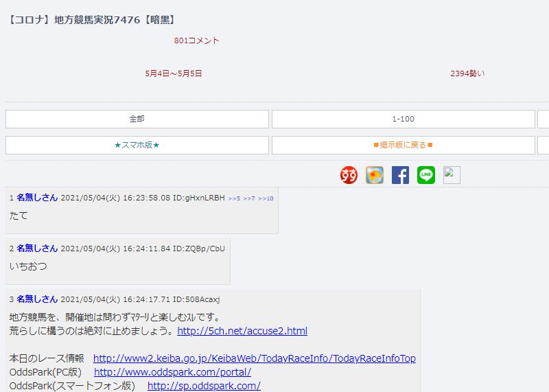Click the broken image share icon
The height and width of the screenshot is (392, 549).
[x=452, y=175]
